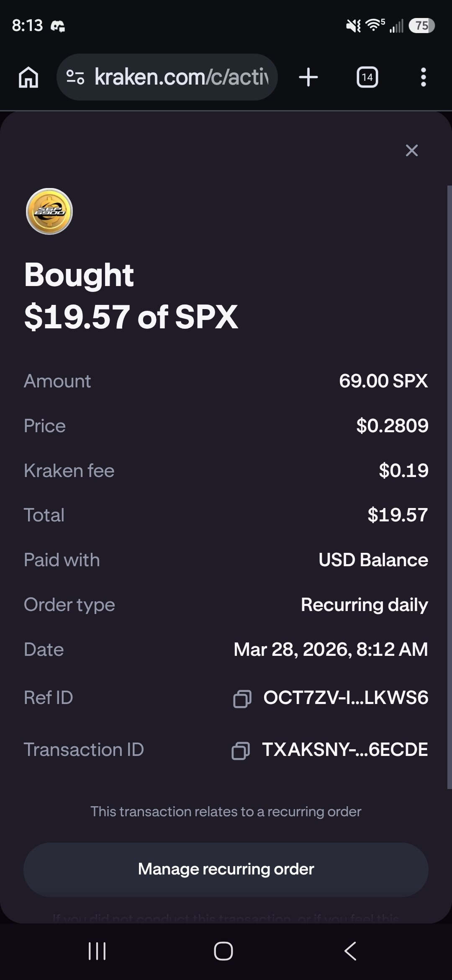Close the transaction details panel
This screenshot has width=452, height=980.
tap(412, 150)
